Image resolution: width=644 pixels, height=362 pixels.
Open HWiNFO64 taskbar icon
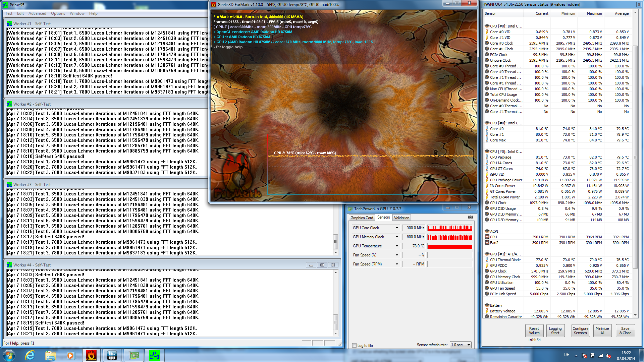pos(112,355)
